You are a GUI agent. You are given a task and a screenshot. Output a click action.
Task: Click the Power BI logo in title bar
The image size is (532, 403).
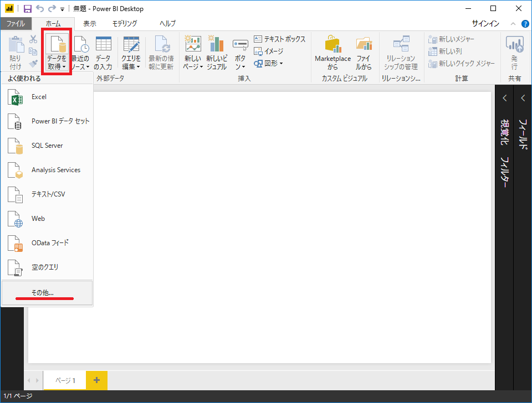coord(9,8)
